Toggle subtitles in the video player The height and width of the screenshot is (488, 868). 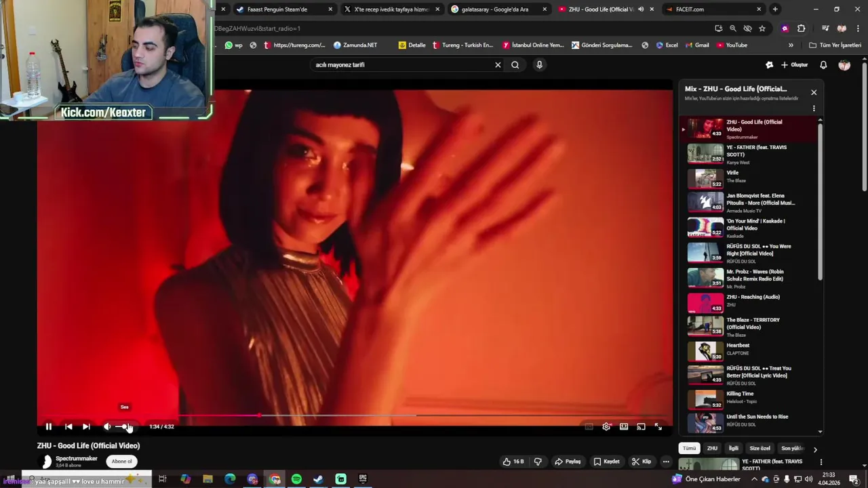pyautogui.click(x=589, y=426)
